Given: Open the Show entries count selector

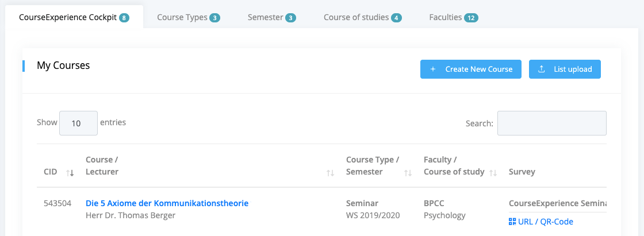Looking at the screenshot, I should pyautogui.click(x=78, y=123).
